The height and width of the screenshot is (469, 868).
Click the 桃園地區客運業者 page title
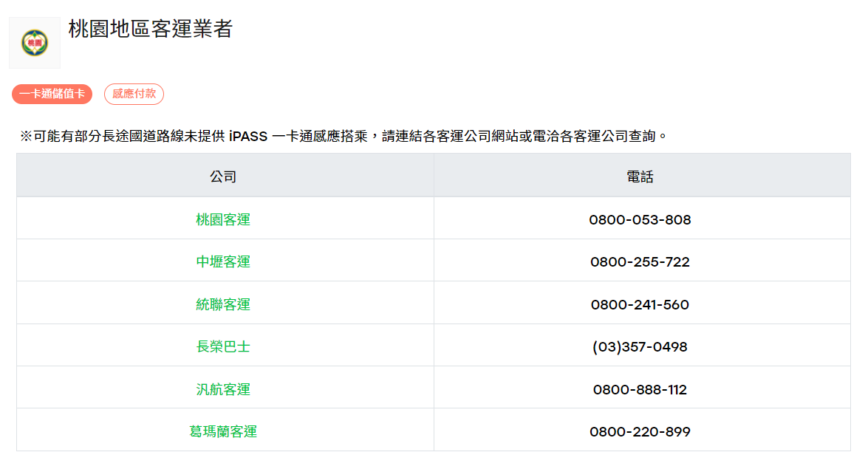151,29
